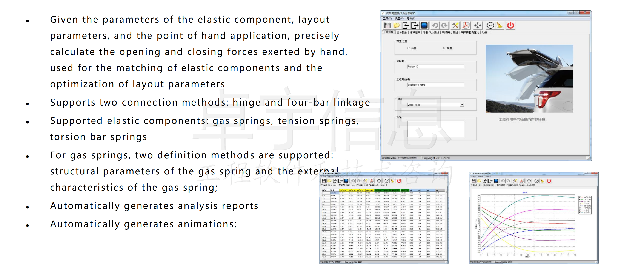Toggle the -30 ℃(开) legend checkbox in chart
Screen dimensions: 644x272
point(580,197)
